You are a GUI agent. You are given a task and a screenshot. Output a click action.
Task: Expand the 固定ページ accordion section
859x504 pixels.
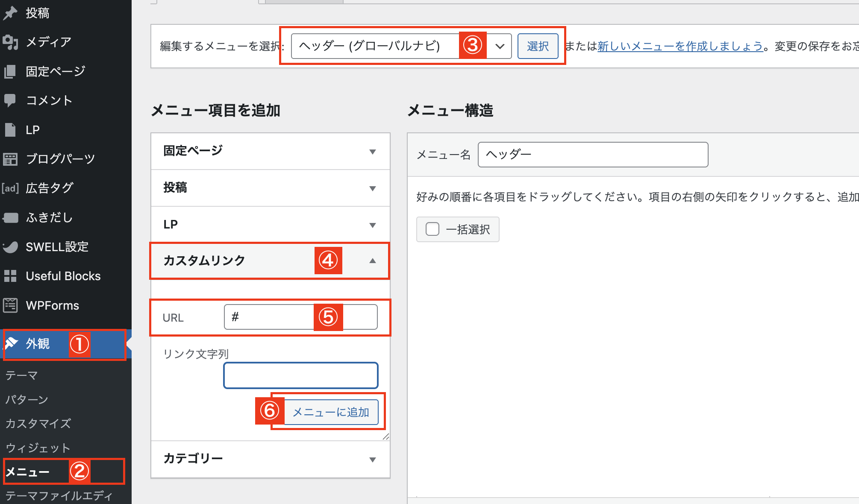[x=372, y=152]
